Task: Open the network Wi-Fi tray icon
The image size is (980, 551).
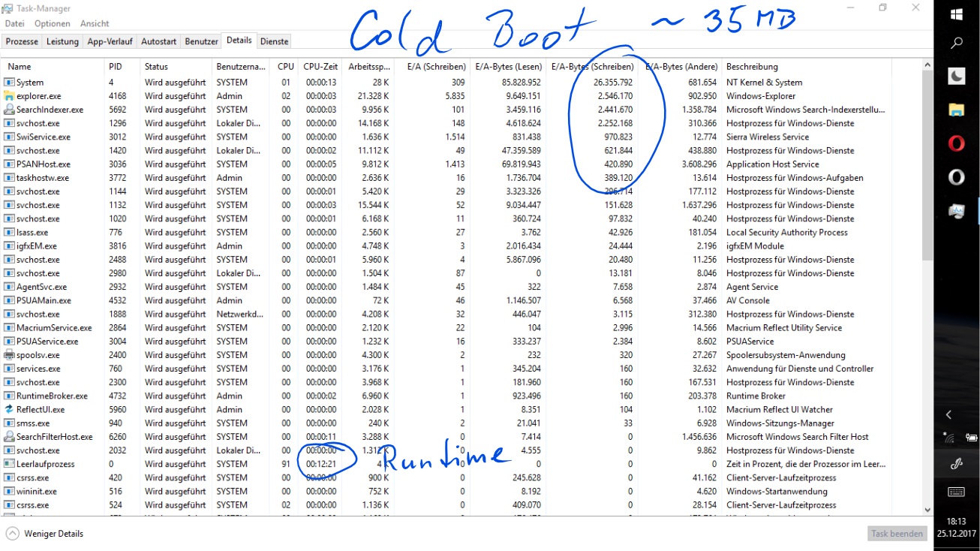Action: 948,437
